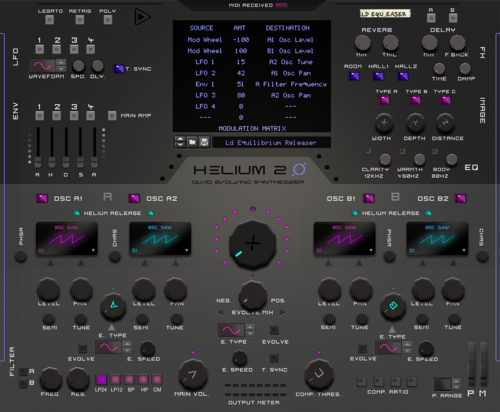Select the LP12 filter type
This screenshot has width=500, height=412.
115,379
